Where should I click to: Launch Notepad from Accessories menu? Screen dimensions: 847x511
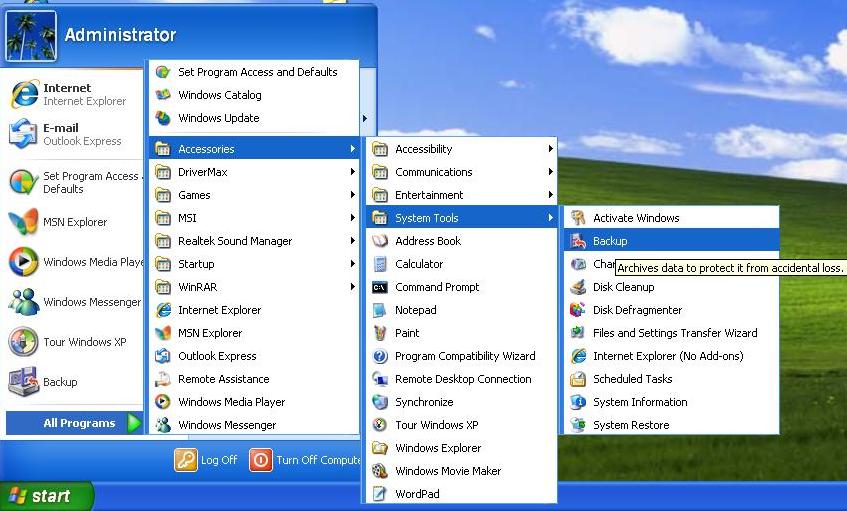(x=461, y=310)
